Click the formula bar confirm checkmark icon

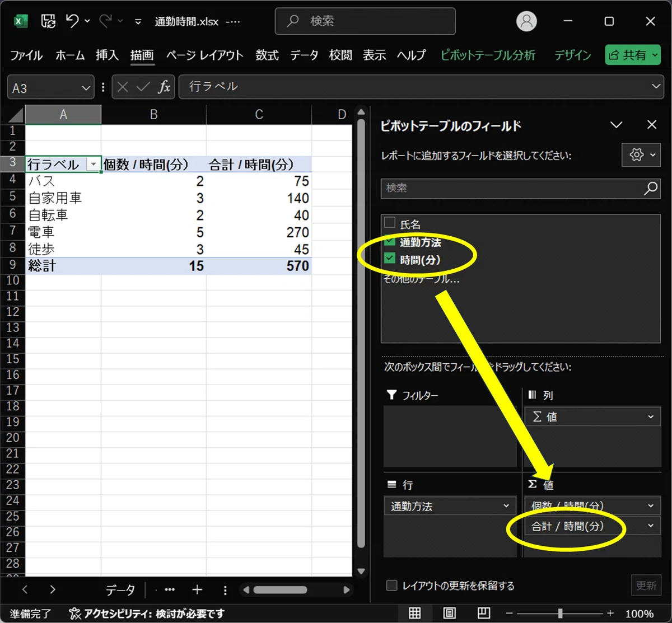click(x=143, y=87)
